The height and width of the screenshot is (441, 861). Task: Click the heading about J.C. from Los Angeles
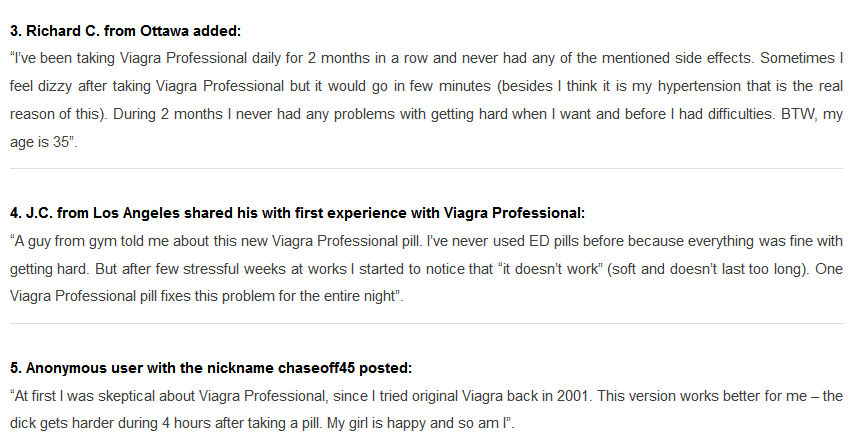(297, 213)
